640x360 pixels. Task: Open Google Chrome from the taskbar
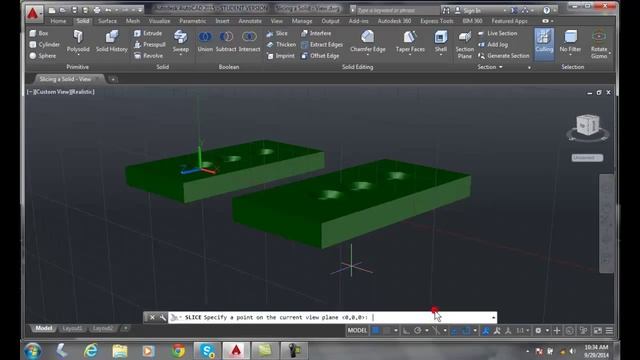point(178,351)
